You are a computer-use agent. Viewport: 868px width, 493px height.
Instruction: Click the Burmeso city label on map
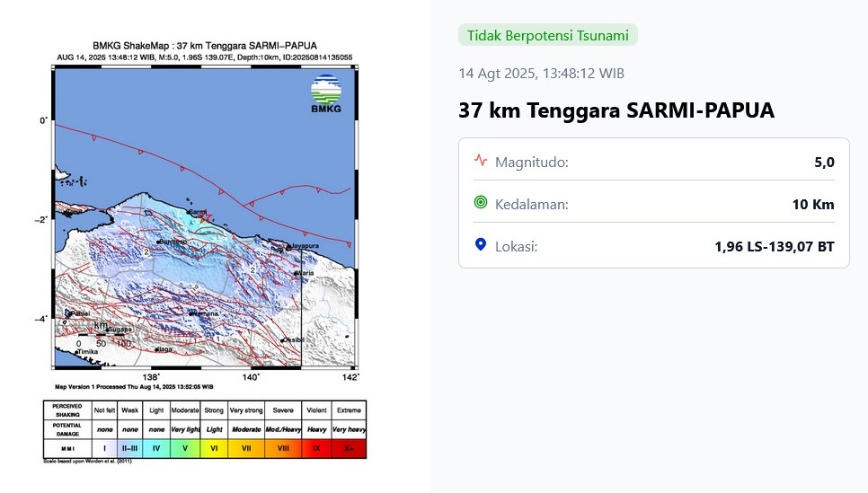tap(173, 242)
